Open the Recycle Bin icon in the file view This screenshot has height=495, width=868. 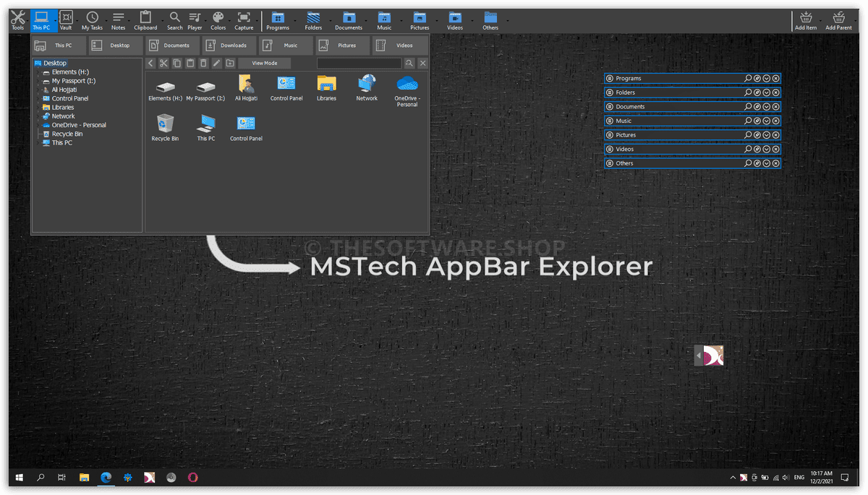coord(165,128)
